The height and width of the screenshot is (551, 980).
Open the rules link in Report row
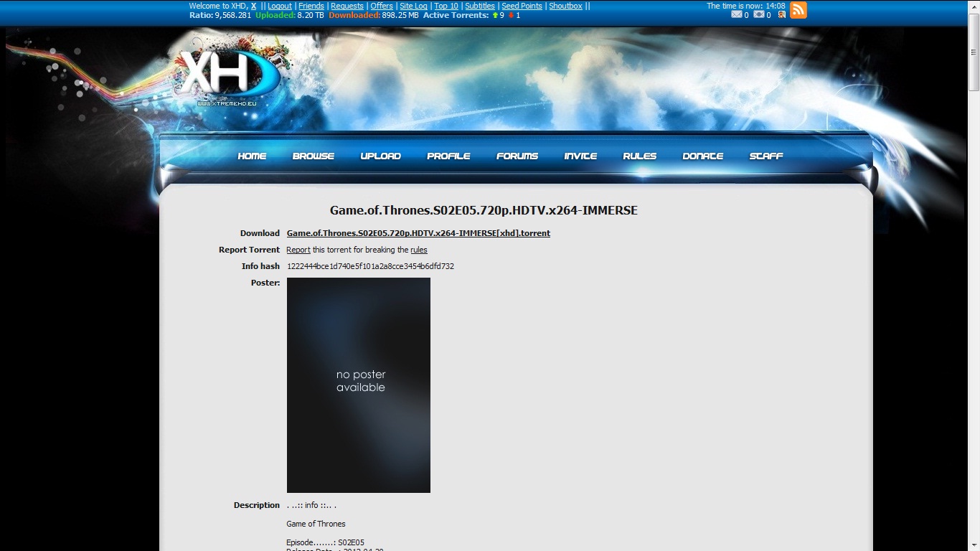(419, 250)
